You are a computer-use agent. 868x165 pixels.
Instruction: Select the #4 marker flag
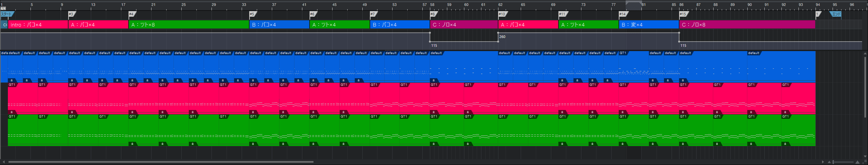[x=132, y=14]
